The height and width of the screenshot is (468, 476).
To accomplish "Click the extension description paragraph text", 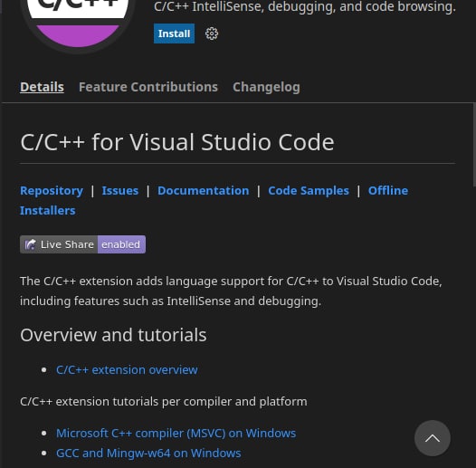I will click(x=231, y=291).
